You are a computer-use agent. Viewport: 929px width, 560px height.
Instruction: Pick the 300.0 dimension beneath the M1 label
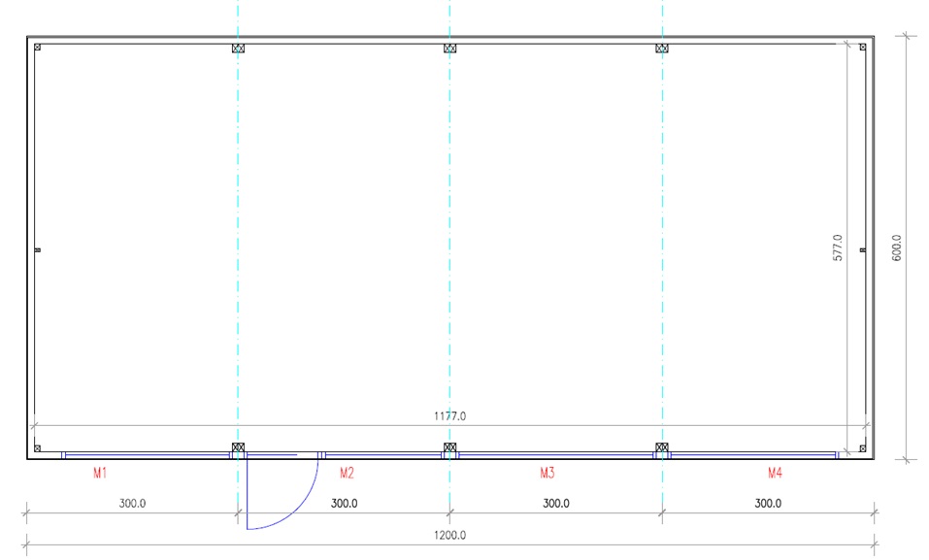[x=132, y=503]
